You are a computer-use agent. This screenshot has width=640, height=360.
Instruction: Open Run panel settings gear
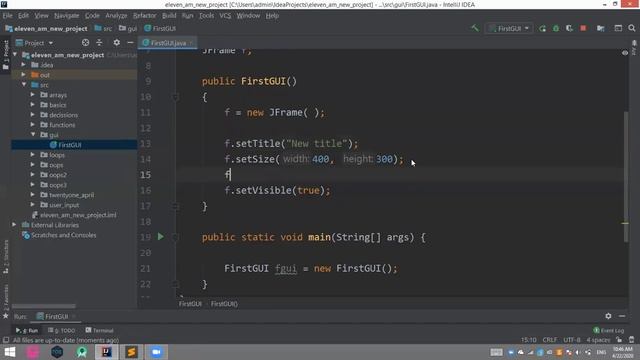[x=608, y=316]
